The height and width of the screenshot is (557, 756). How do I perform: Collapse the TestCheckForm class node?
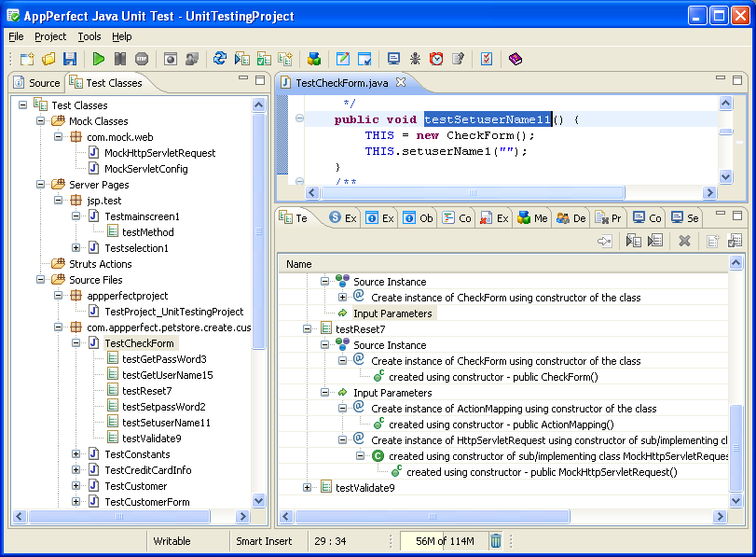click(76, 343)
